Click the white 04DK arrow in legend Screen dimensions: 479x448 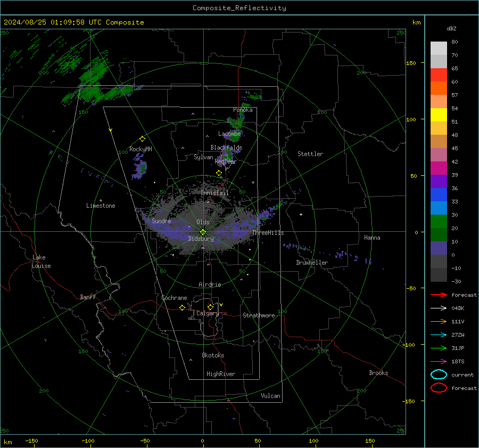[x=439, y=308]
